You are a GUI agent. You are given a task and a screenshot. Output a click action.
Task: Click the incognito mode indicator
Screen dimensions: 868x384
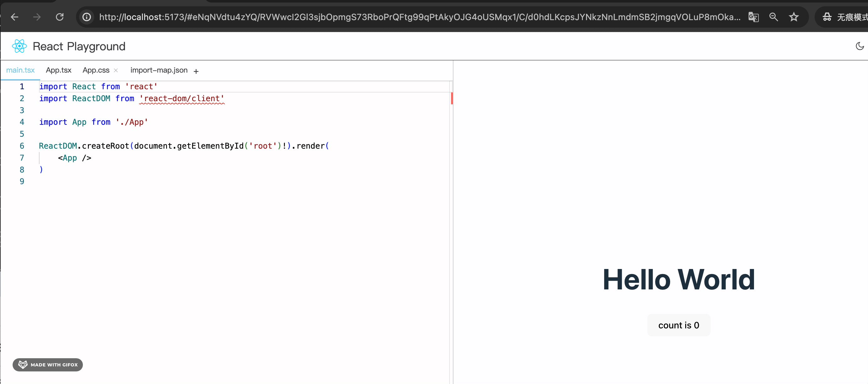tap(844, 17)
